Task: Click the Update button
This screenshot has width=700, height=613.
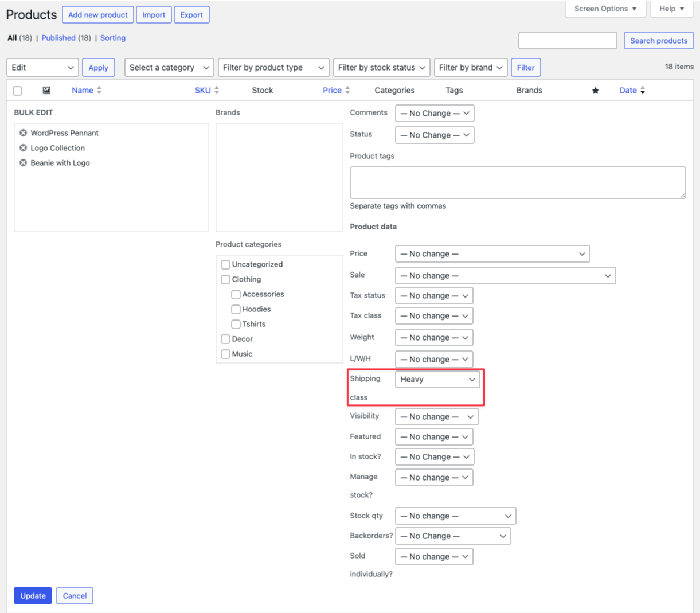Action: (x=33, y=595)
